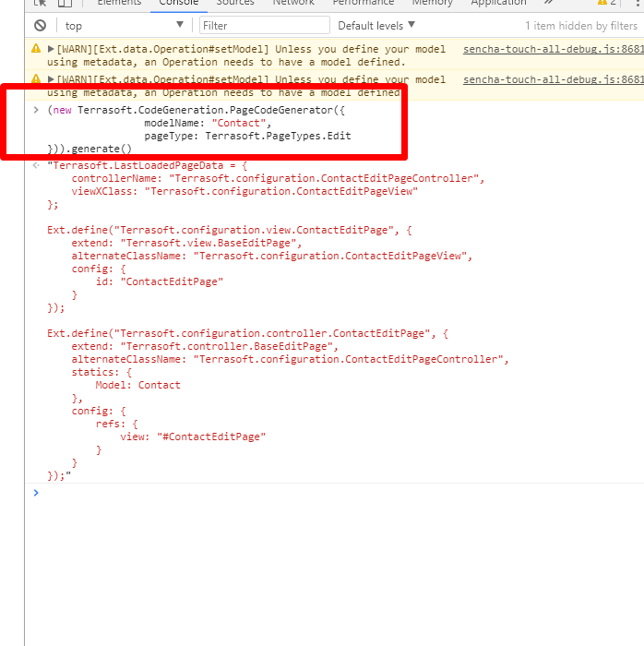
Task: Click the 'controllerName:' output line
Action: 278,178
